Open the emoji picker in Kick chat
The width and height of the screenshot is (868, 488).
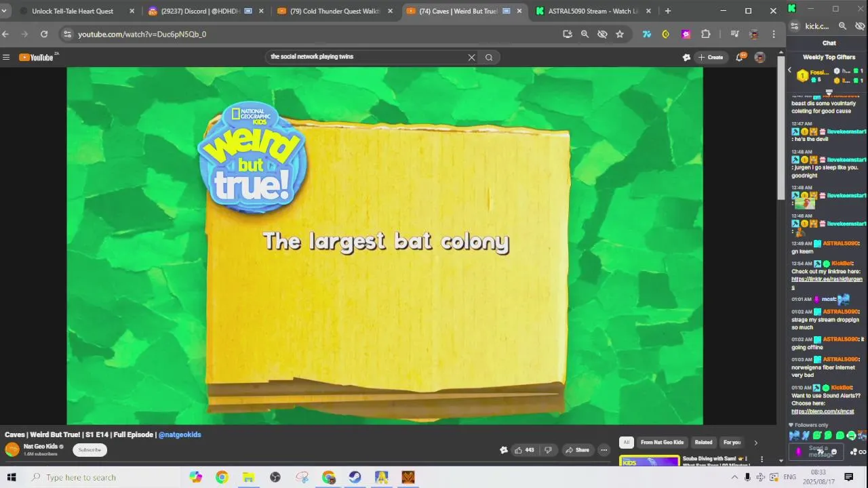834,451
